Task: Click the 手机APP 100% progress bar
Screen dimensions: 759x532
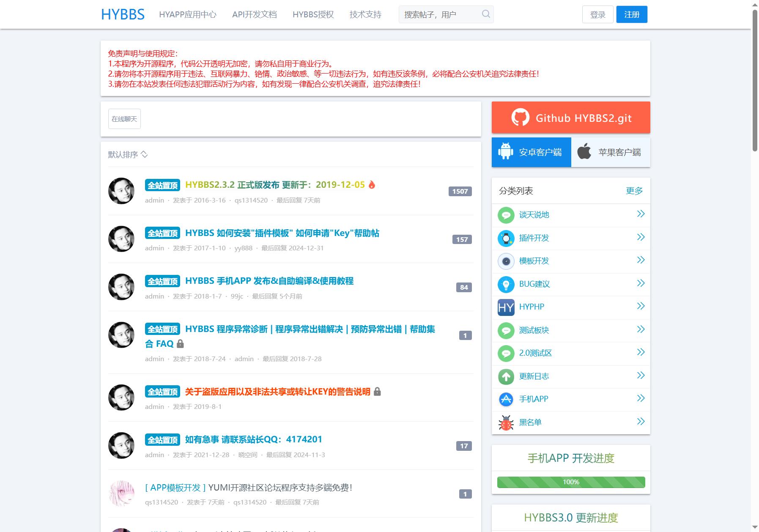Action: 571,482
